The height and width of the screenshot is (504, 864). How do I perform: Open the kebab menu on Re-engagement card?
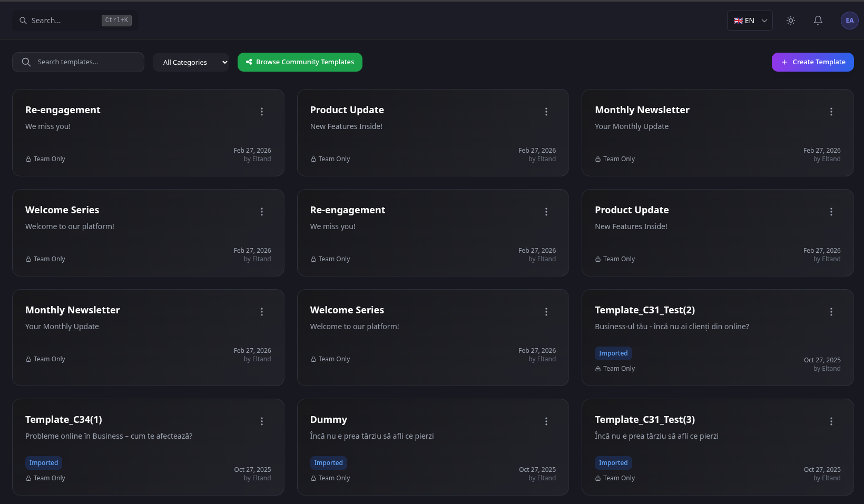(262, 112)
